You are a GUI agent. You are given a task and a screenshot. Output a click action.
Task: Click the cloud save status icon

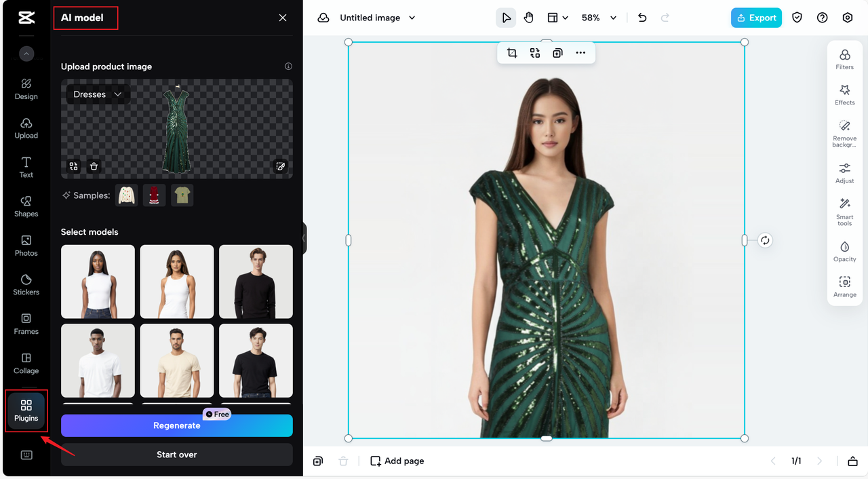tap(323, 18)
